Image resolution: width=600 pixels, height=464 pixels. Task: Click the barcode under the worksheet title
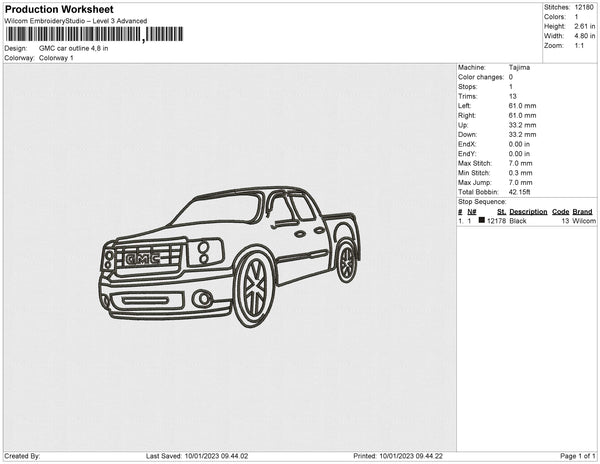tap(95, 33)
